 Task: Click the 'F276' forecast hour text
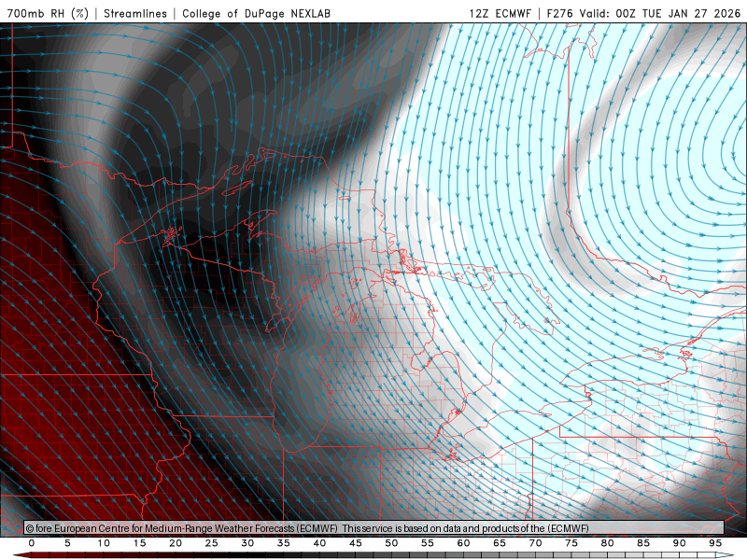coord(560,13)
